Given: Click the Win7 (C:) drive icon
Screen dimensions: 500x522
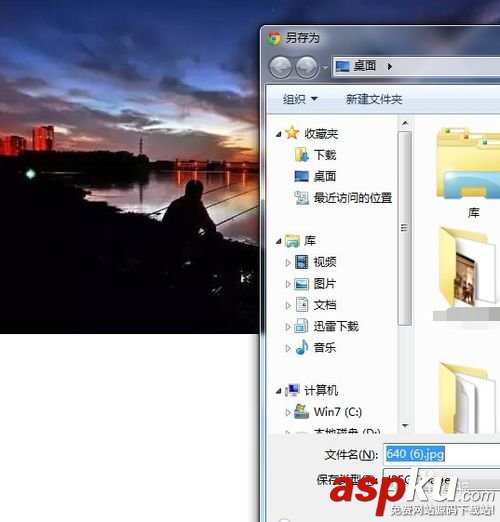Looking at the screenshot, I should [301, 412].
